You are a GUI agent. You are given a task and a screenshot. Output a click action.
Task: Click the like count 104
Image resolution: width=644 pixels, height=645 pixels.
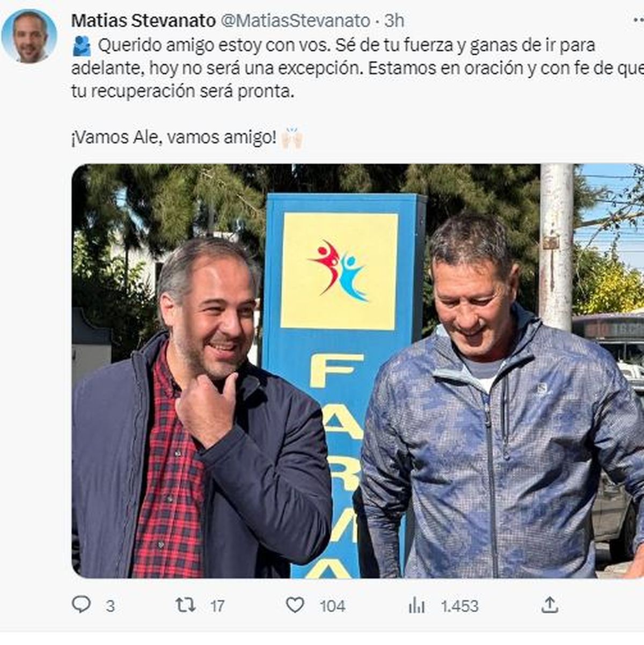coord(332,606)
